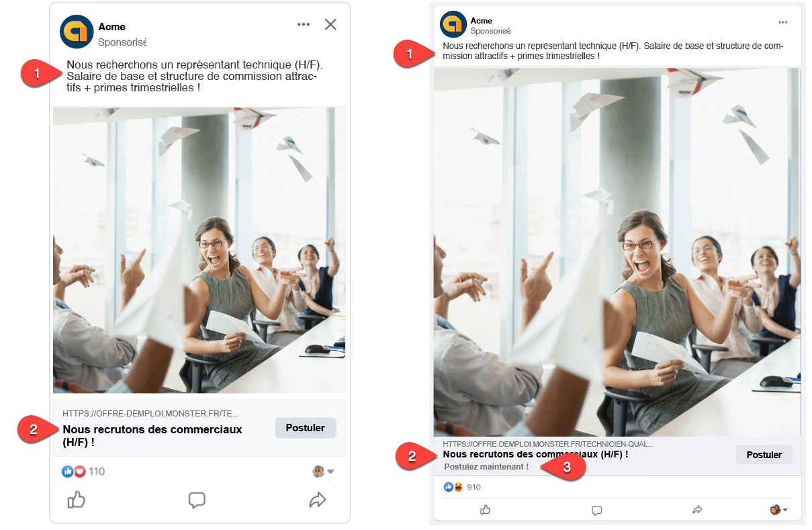
Task: Open the comment bubble in the right ad
Action: click(x=596, y=511)
